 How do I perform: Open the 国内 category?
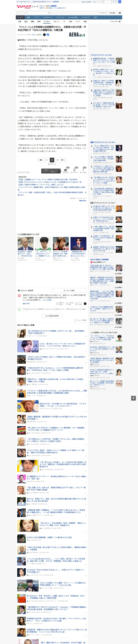tap(26, 22)
